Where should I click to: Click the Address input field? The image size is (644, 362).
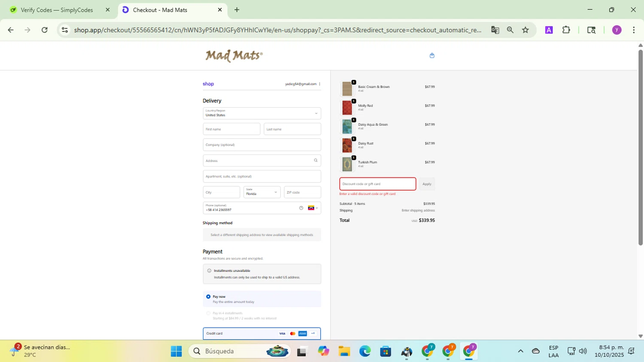pos(262,161)
